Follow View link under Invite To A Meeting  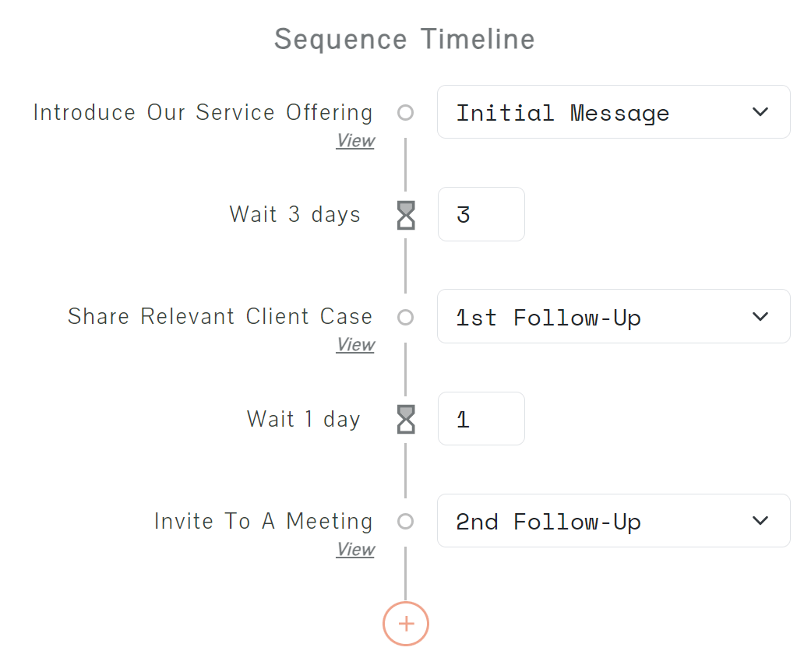coord(355,550)
